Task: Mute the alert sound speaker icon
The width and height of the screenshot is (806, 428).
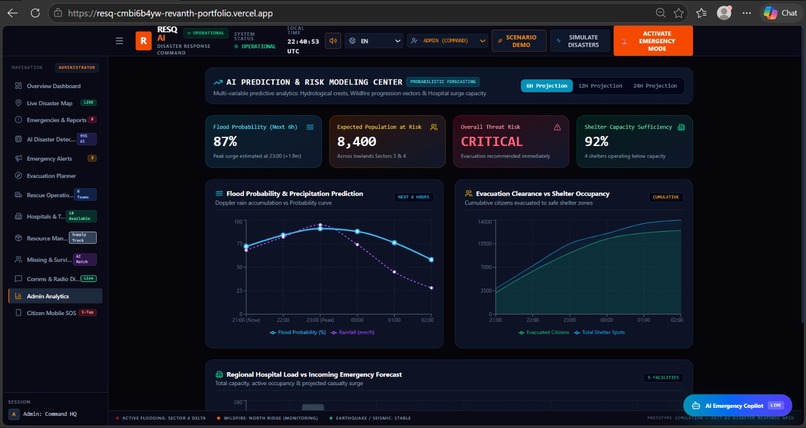Action: click(x=333, y=41)
